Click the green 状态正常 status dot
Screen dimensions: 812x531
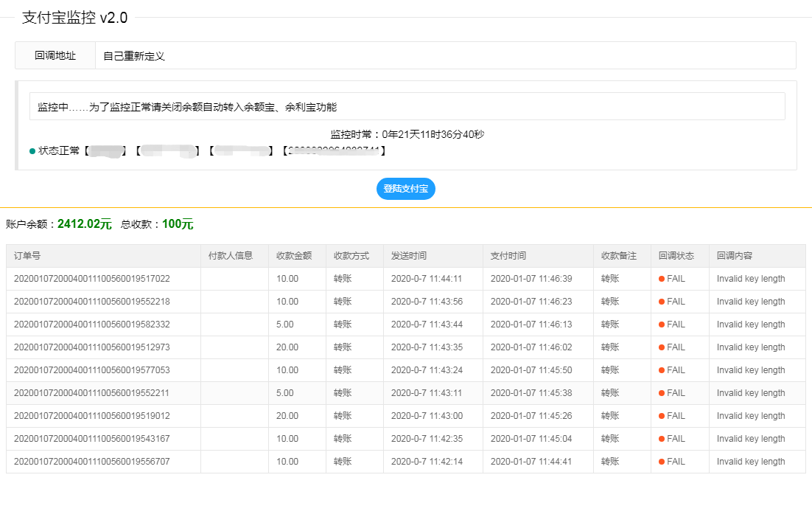[32, 151]
